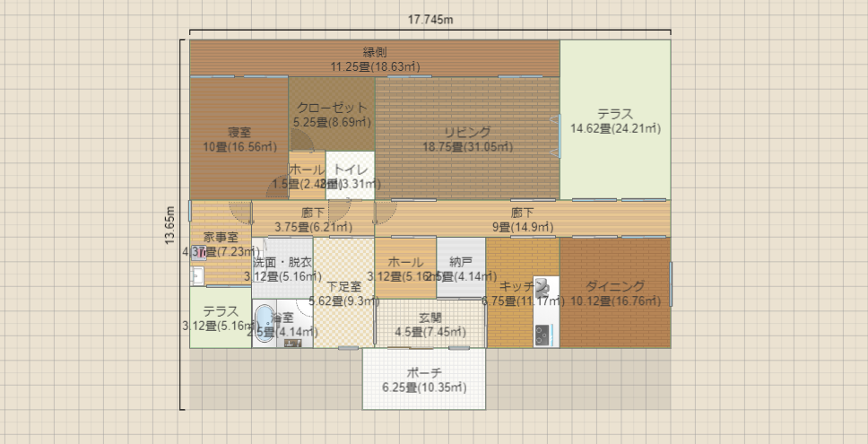Viewport: 868px width, 444px height.
Task: Click the ポーチ porch label
Action: point(424,373)
